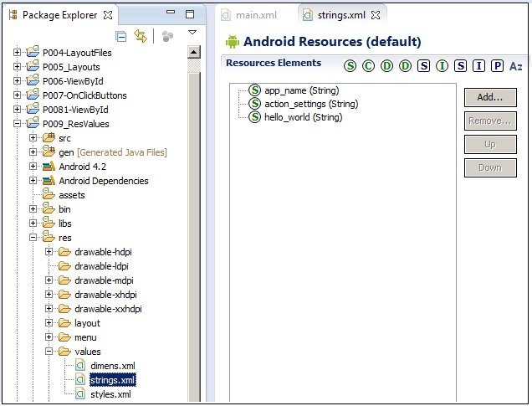The image size is (532, 406).
Task: Toggle the green circle C Color filter
Action: point(368,66)
